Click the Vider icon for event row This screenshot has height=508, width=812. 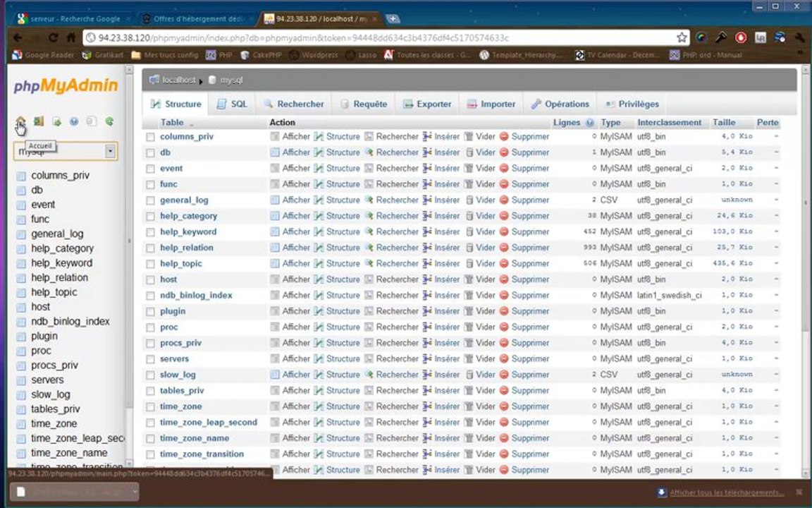coord(469,169)
